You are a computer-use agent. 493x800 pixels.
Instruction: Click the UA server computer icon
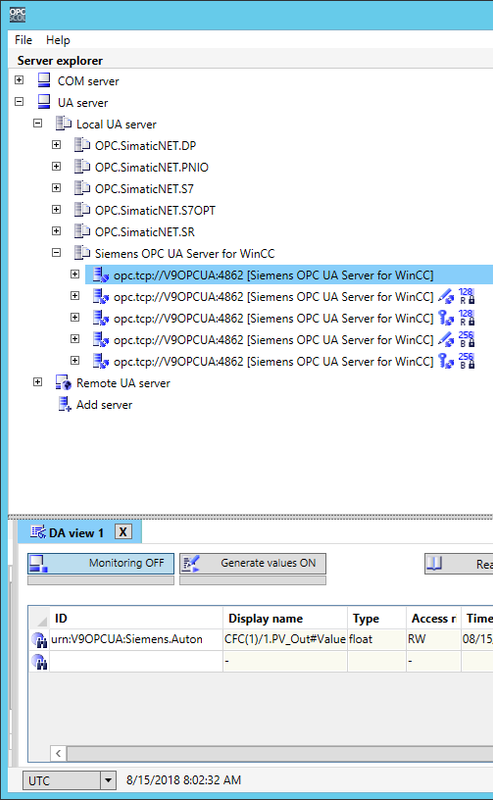[44, 102]
